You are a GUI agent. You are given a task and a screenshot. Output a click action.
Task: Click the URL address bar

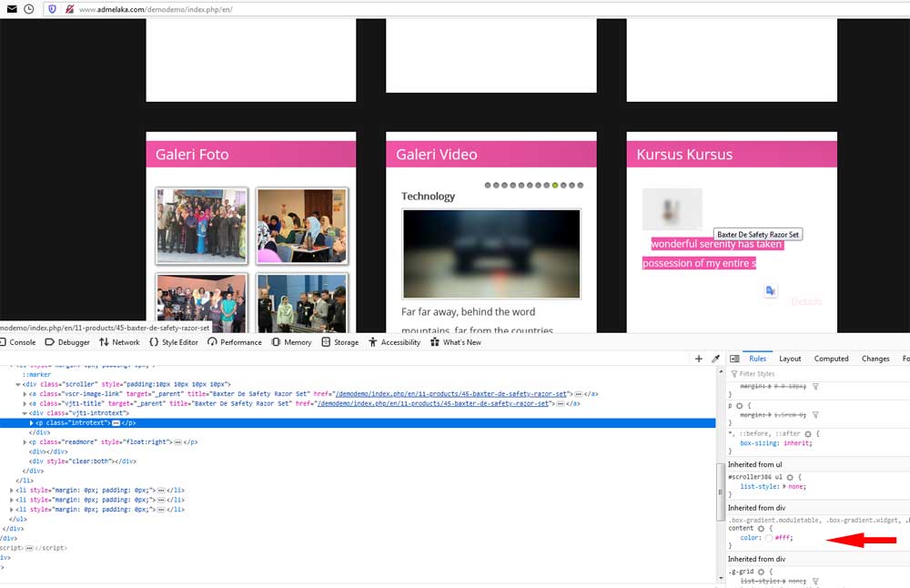476,9
